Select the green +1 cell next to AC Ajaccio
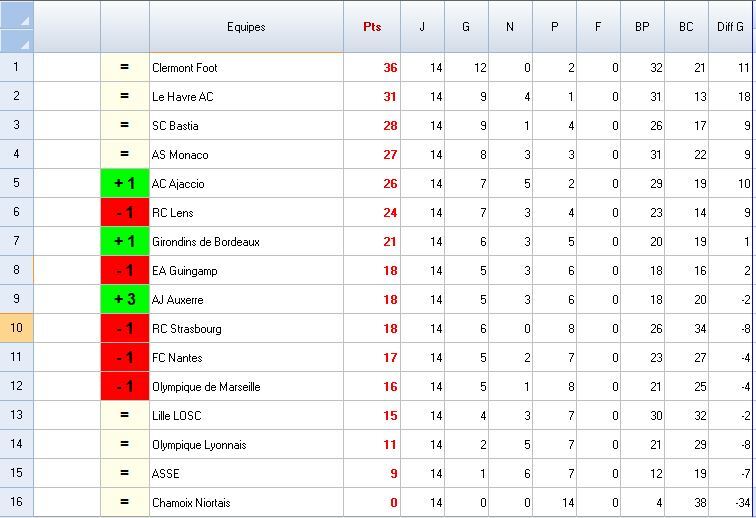Viewport: 756px width, 518px height. (125, 184)
